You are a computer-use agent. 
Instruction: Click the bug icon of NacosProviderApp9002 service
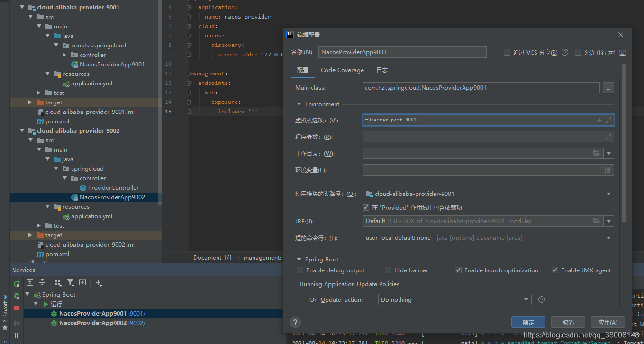(54, 323)
